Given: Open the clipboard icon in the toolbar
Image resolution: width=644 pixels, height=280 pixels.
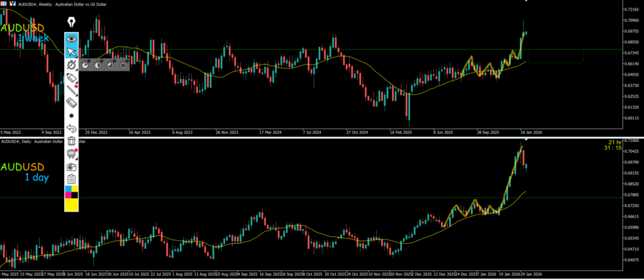Looking at the screenshot, I should click(72, 180).
